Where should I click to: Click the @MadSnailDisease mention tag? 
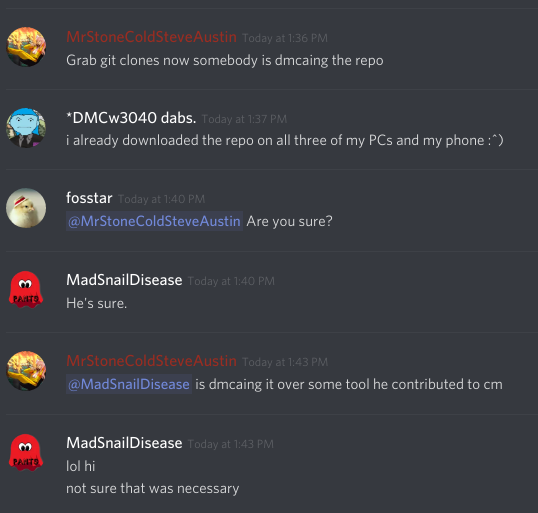(x=129, y=384)
